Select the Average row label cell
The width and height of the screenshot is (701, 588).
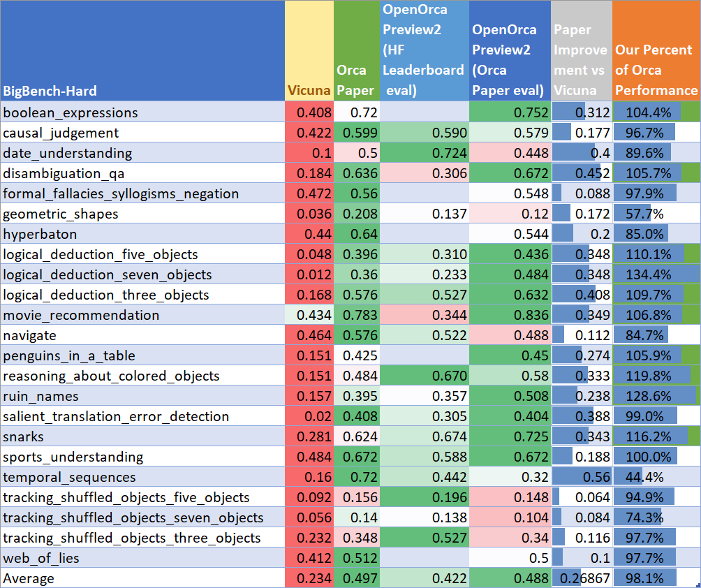(31, 578)
